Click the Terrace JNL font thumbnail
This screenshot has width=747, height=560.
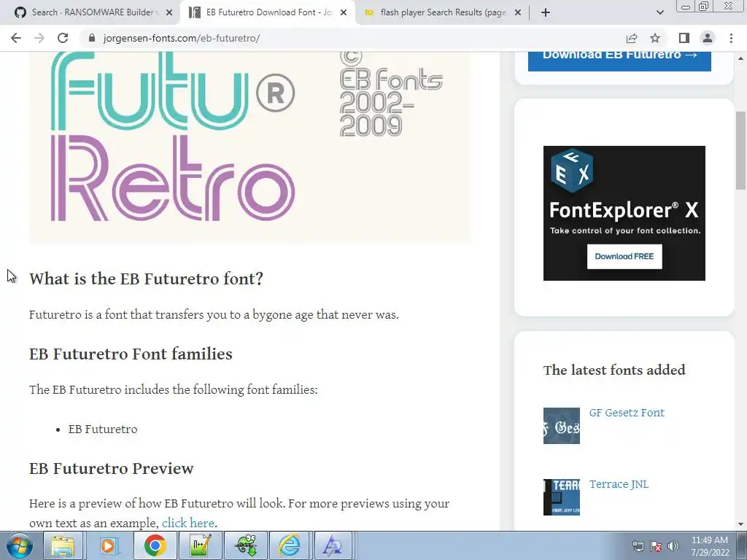point(562,497)
